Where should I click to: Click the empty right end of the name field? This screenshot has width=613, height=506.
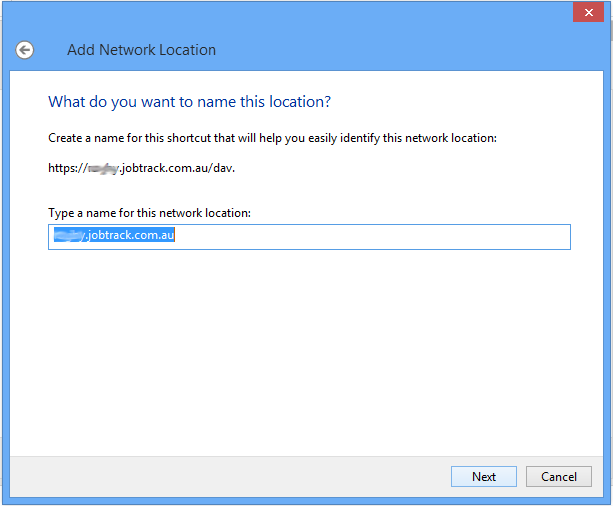450,237
